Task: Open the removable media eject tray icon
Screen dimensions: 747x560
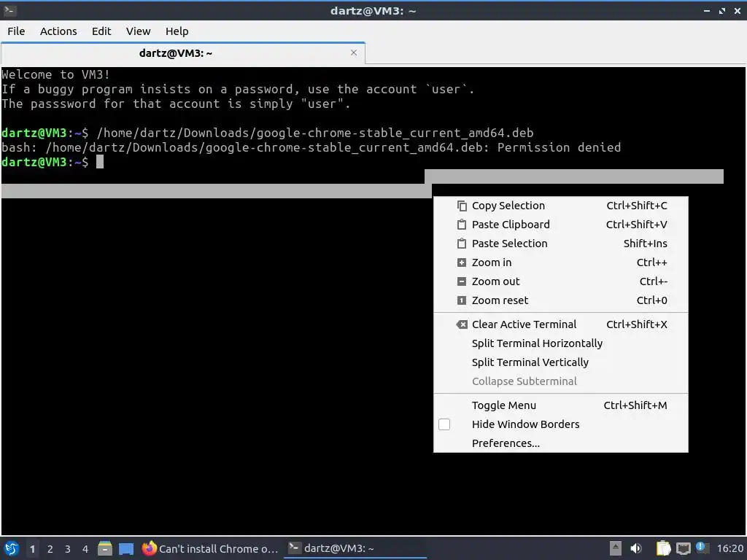Action: (x=616, y=548)
